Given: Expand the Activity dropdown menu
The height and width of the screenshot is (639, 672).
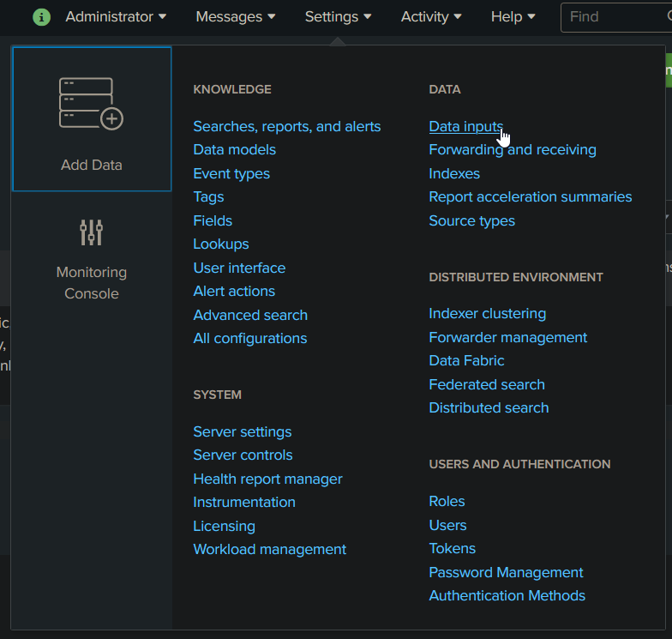Looking at the screenshot, I should click(x=431, y=17).
